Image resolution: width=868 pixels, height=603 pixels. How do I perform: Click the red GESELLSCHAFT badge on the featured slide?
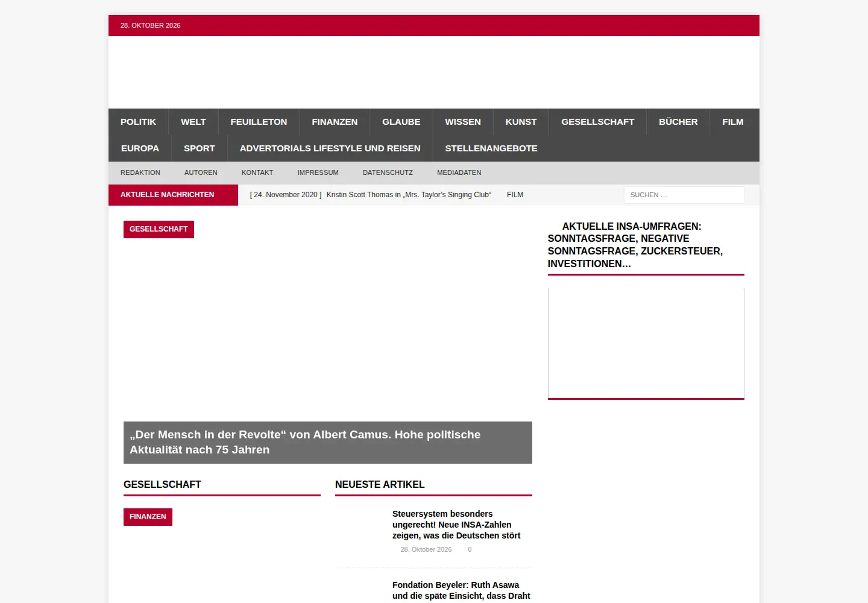[159, 229]
